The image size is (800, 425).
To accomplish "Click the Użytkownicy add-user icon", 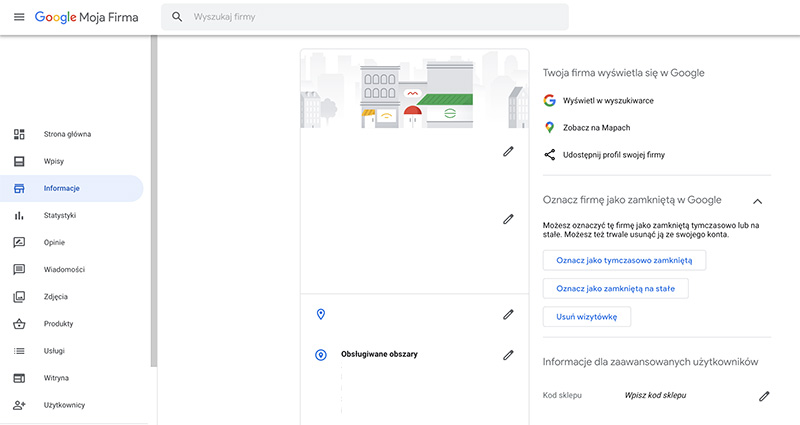I will pos(19,405).
